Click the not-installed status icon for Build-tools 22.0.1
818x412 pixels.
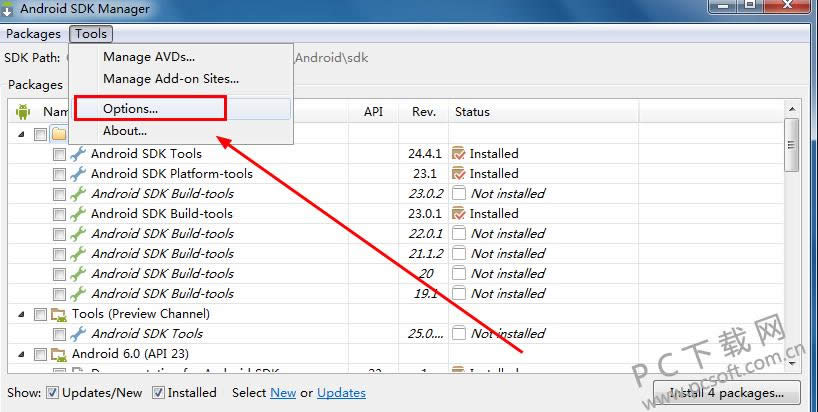(459, 234)
